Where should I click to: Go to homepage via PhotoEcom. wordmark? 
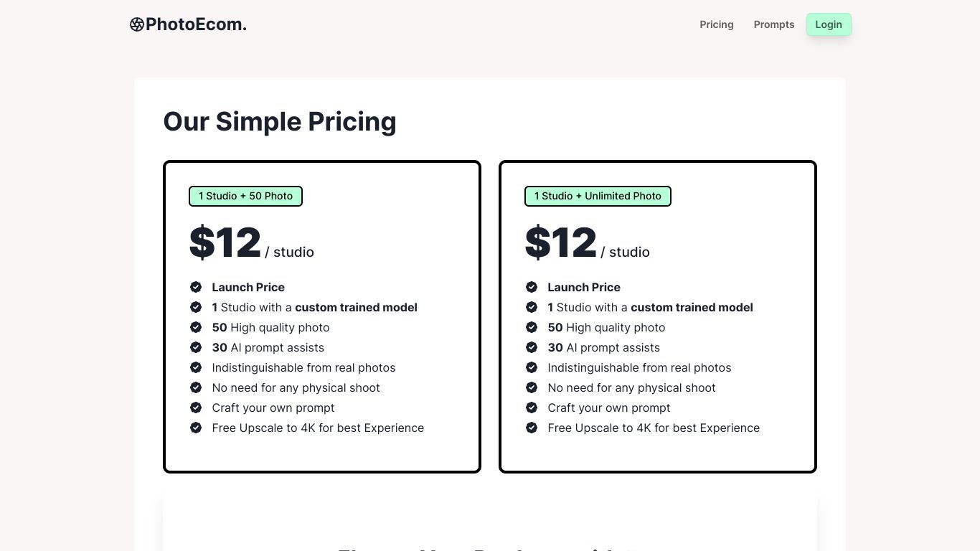click(196, 24)
